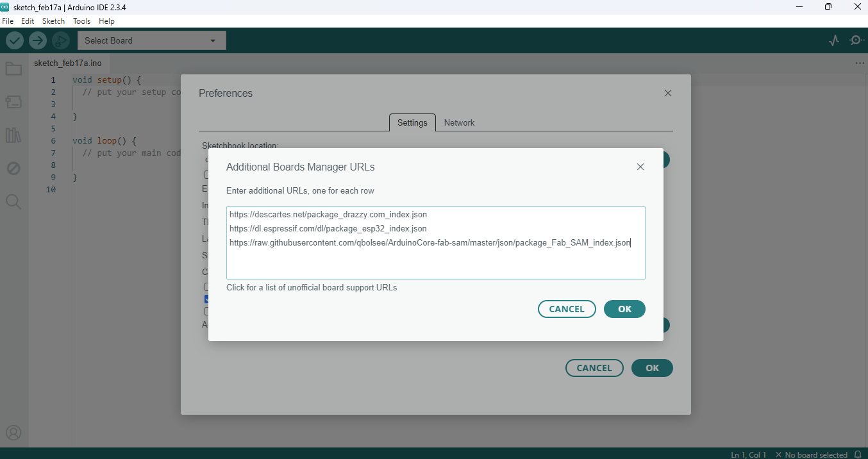
Task: Click inside the additional URLs text area
Action: pyautogui.click(x=436, y=261)
